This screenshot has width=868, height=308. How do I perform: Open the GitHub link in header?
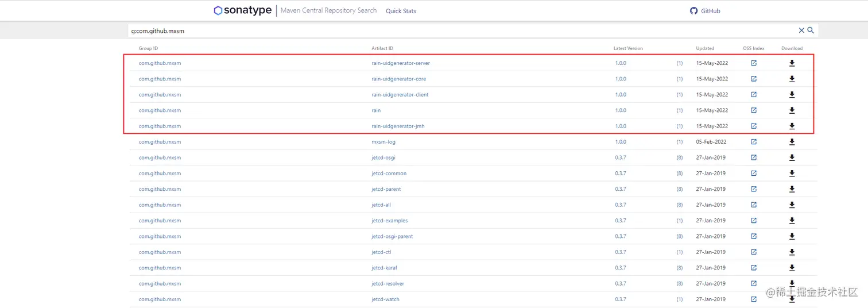coord(705,11)
